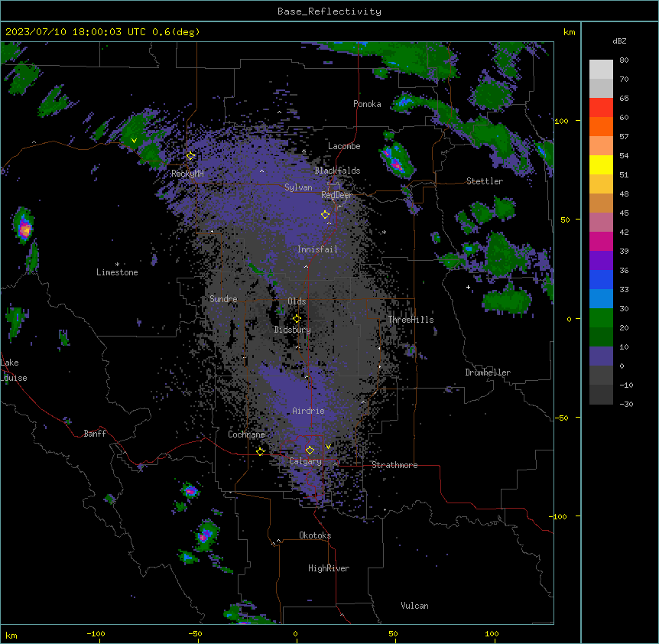659x644 pixels.
Task: Pick the orange 57-60 dBZ legend swatch
Action: tap(601, 126)
